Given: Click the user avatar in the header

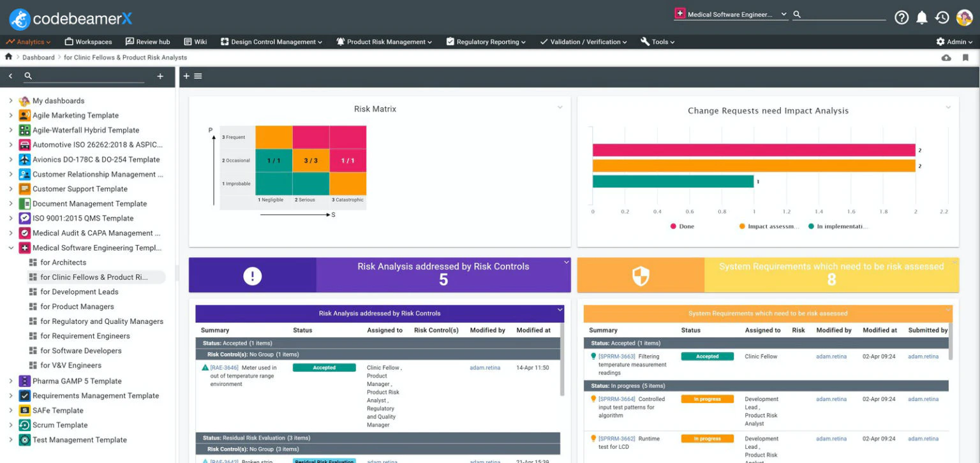Looking at the screenshot, I should tap(964, 18).
